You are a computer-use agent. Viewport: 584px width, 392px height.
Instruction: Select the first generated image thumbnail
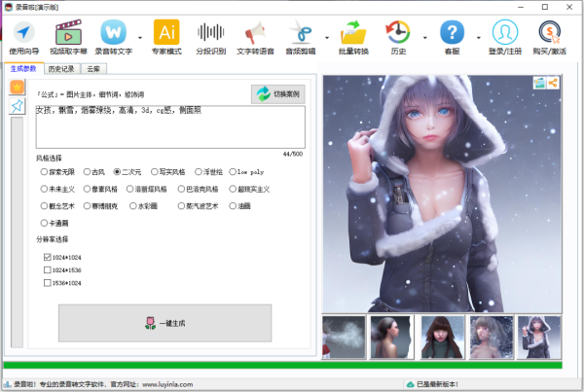coord(344,337)
